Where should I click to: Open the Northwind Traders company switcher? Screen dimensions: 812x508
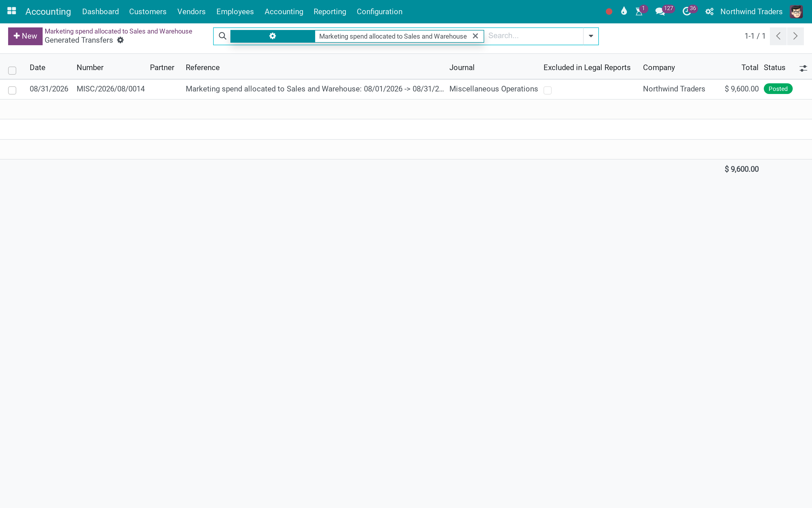coord(751,11)
